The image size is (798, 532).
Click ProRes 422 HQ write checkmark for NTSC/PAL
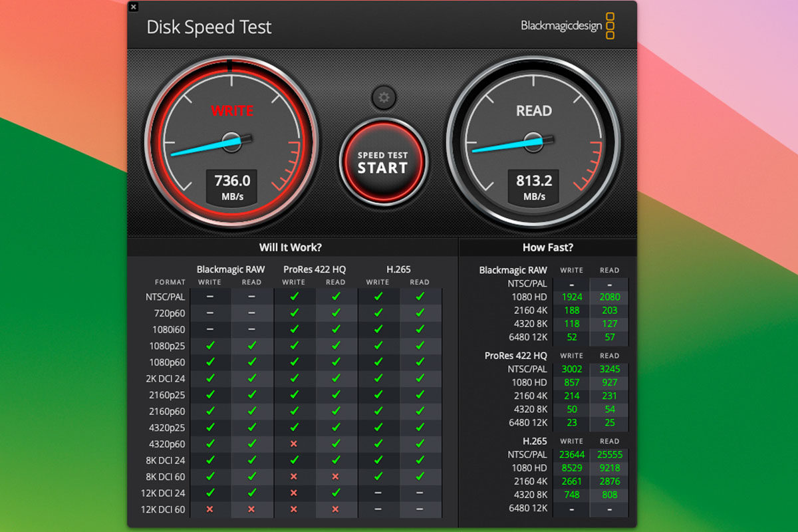(x=293, y=297)
